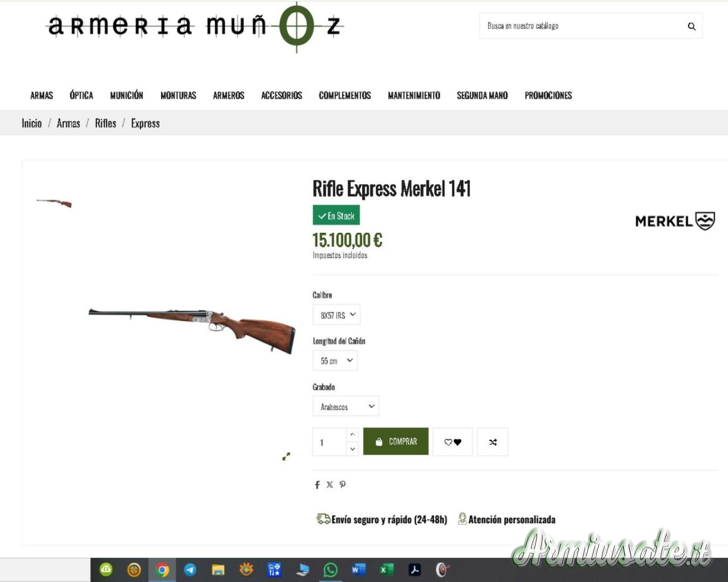
Task: Click the compare shuffle arrows icon
Action: tap(493, 442)
